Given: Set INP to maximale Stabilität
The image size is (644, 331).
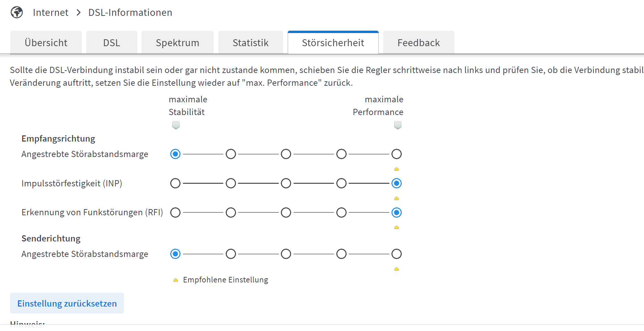Looking at the screenshot, I should pos(175,183).
